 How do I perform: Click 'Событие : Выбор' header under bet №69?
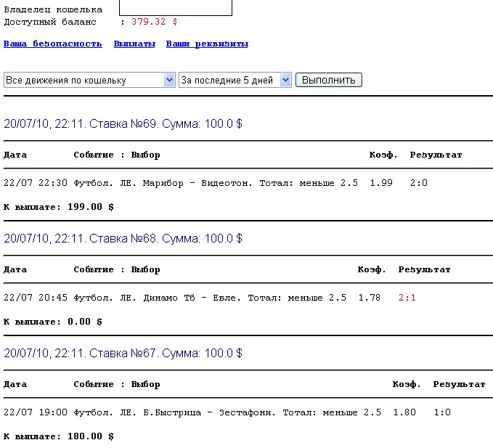pyautogui.click(x=117, y=155)
